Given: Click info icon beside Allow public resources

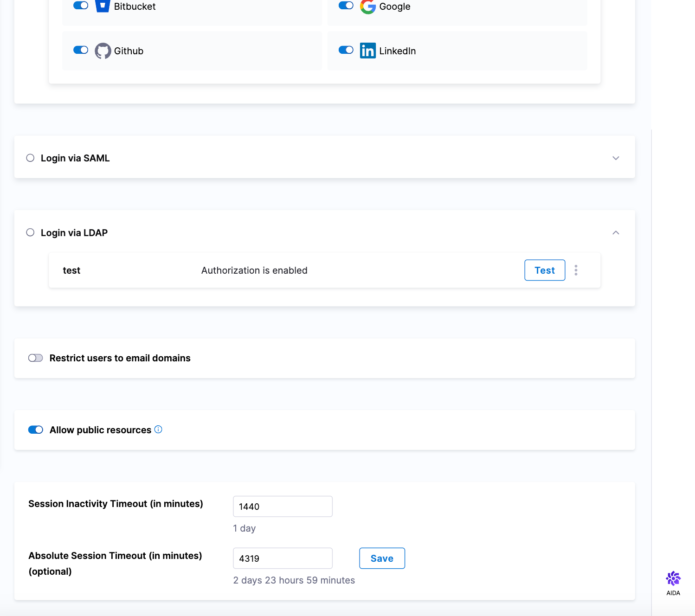Looking at the screenshot, I should 158,430.
